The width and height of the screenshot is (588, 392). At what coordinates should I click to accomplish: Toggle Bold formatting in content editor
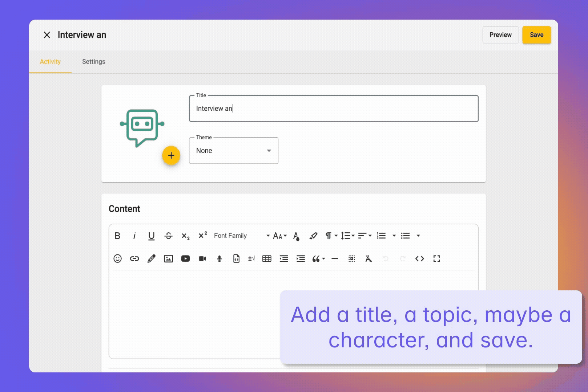(117, 236)
